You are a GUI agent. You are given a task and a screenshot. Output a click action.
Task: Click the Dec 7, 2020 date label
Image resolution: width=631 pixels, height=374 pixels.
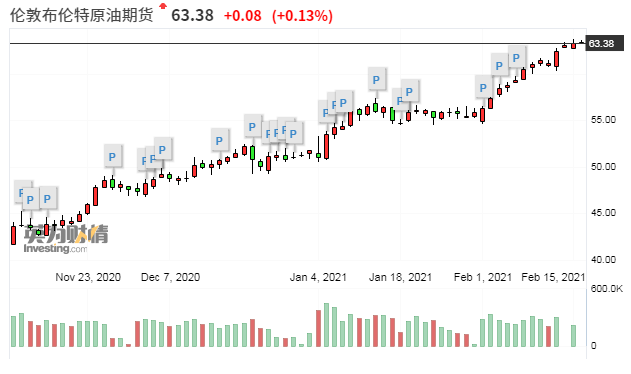[x=170, y=277]
